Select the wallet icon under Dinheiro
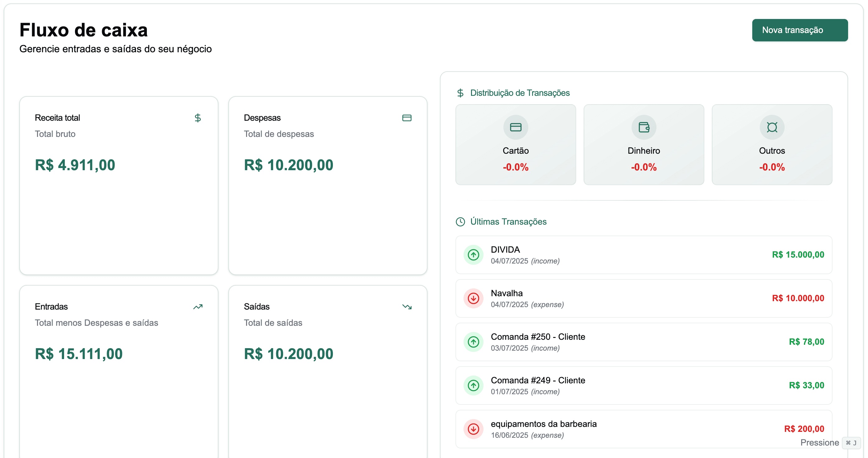This screenshot has height=458, width=868. 644,127
